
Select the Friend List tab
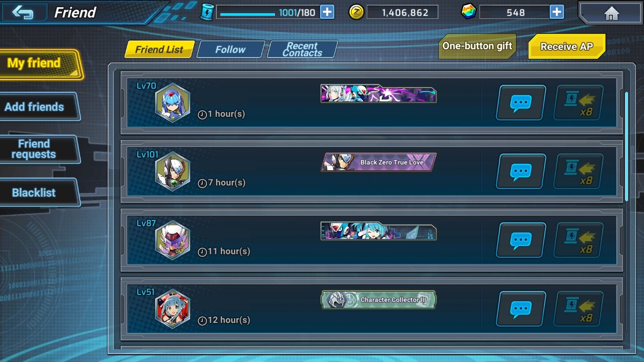[159, 49]
